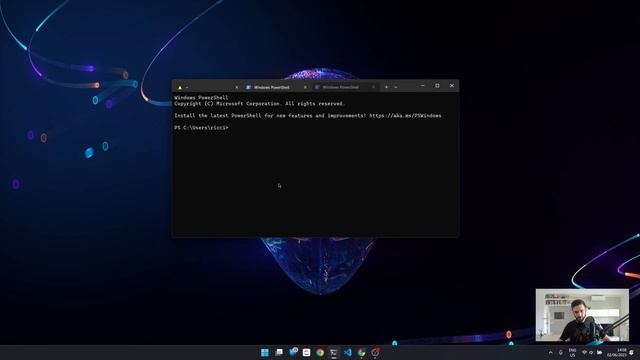
Task: Show hidden system tray icons
Action: click(x=551, y=353)
